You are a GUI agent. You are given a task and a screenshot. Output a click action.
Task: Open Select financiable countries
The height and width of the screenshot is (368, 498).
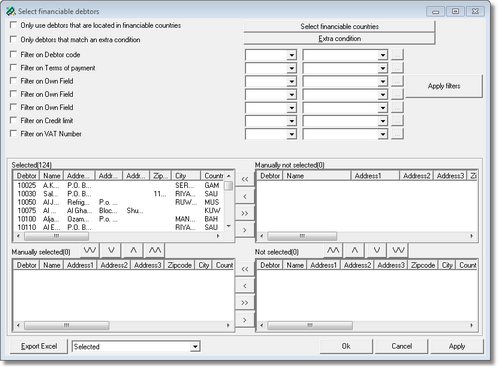click(339, 26)
